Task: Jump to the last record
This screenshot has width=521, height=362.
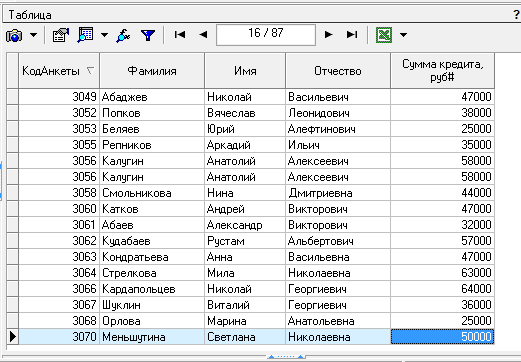Action: click(x=352, y=34)
